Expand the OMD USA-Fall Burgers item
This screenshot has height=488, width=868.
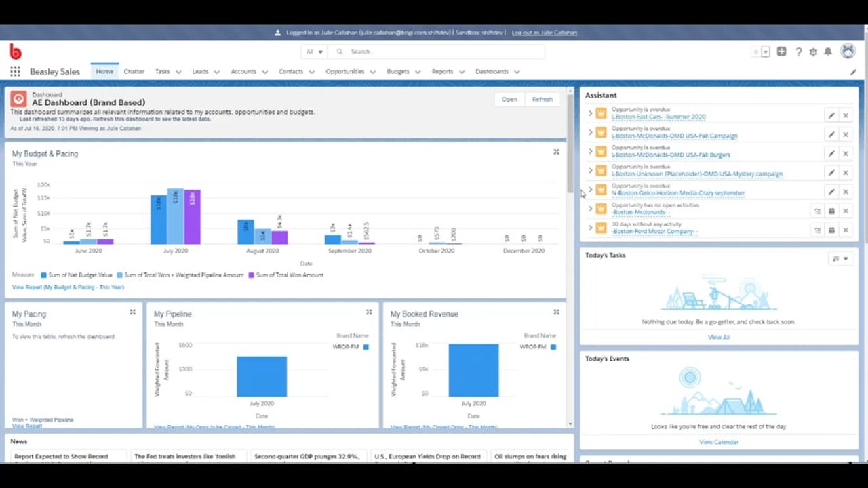point(590,151)
